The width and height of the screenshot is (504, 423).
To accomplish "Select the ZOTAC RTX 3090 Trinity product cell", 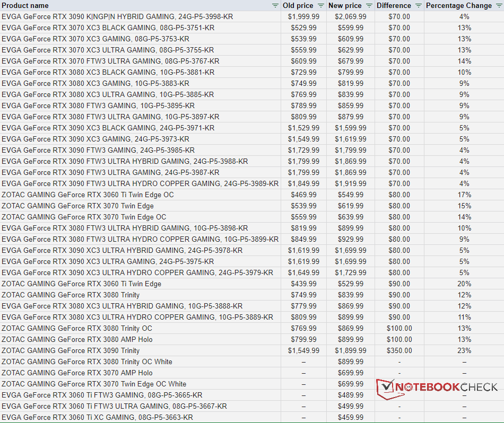I will pyautogui.click(x=71, y=350).
